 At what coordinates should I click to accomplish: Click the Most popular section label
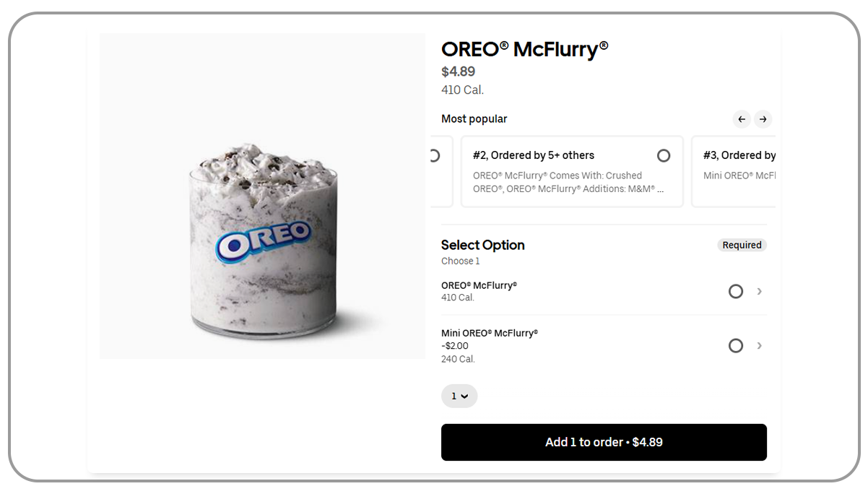(x=474, y=119)
